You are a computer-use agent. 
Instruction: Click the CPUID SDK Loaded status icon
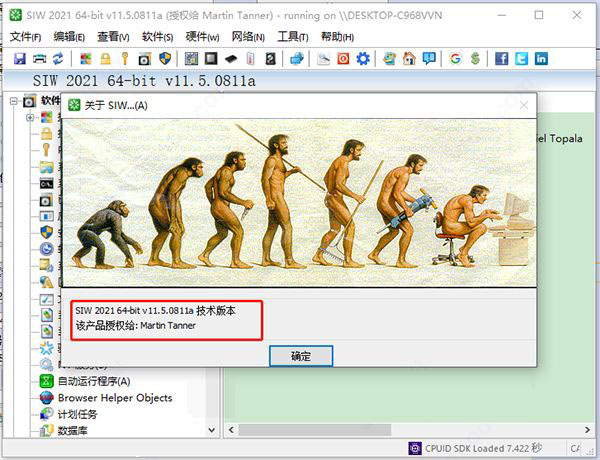[x=415, y=448]
